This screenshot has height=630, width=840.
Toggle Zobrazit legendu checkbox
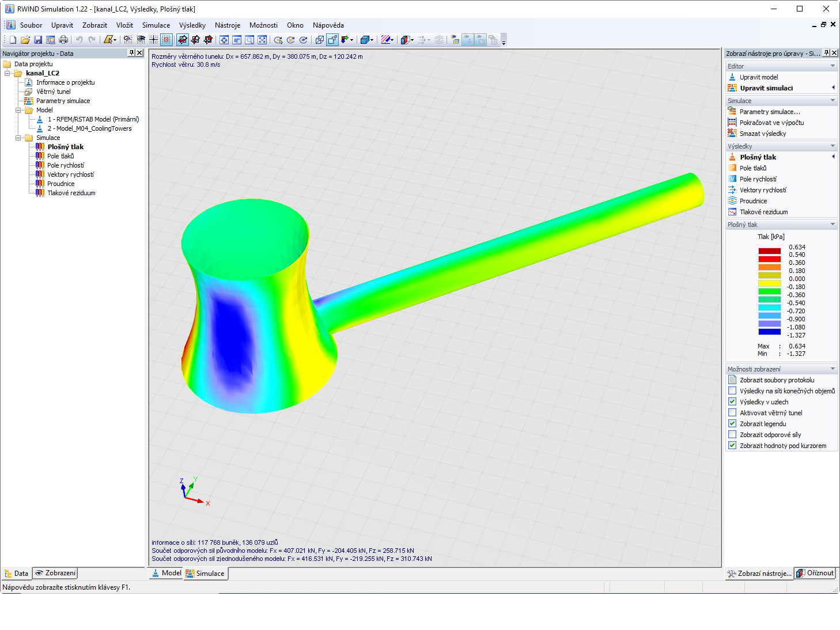click(732, 424)
